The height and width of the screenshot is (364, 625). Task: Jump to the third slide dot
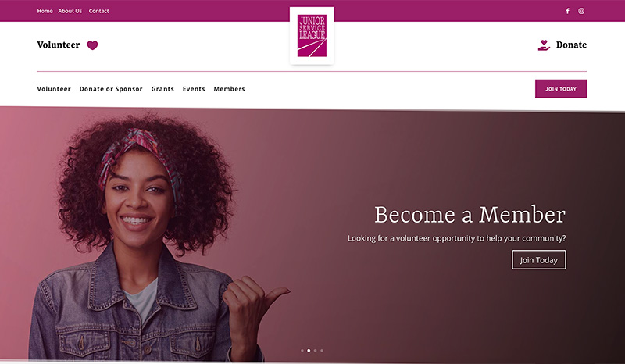[x=316, y=351]
